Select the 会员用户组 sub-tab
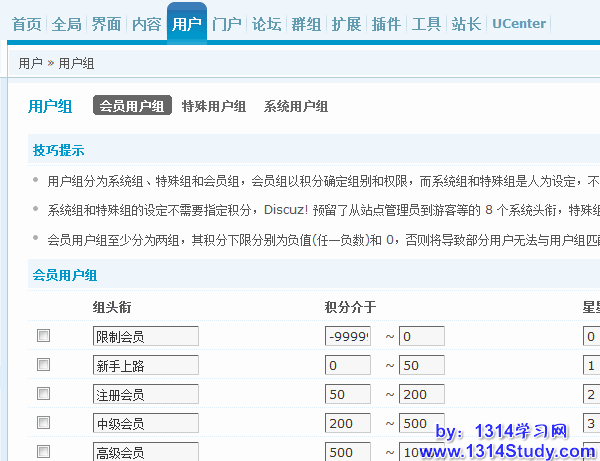 click(x=132, y=106)
